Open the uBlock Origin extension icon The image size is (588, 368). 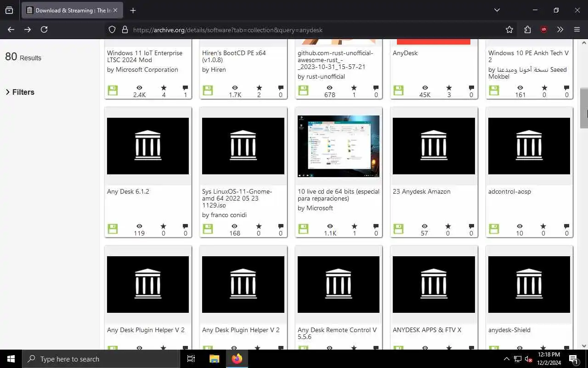coord(544,29)
